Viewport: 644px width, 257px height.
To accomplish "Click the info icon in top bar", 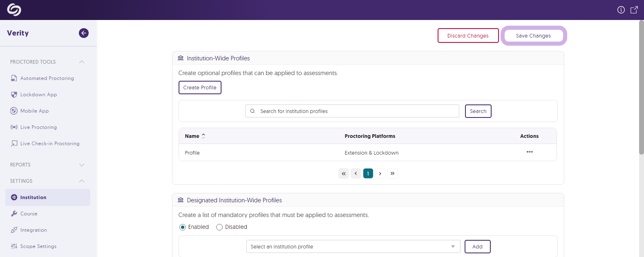I will tap(621, 10).
